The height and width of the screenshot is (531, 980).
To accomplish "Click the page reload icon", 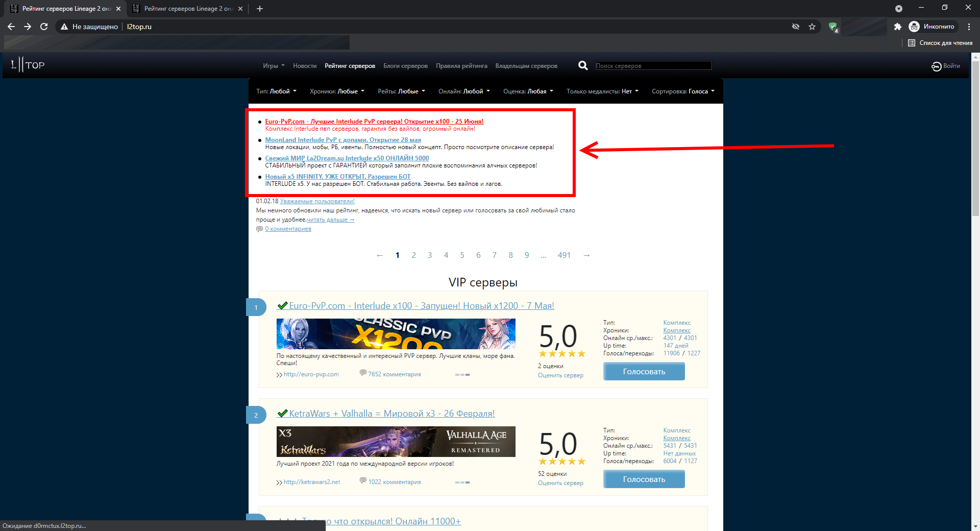I will click(x=43, y=27).
